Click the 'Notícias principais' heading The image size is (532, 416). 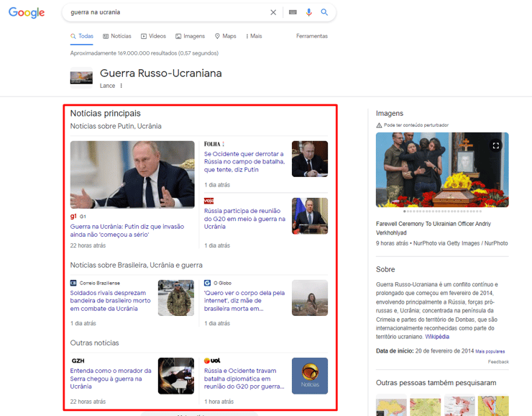click(105, 114)
